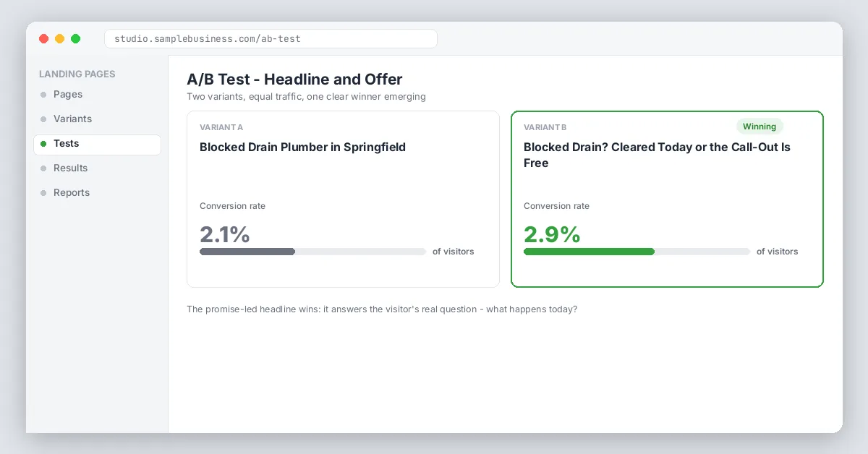Image resolution: width=868 pixels, height=454 pixels.
Task: Click the yellow minimize window button
Action: 60,38
